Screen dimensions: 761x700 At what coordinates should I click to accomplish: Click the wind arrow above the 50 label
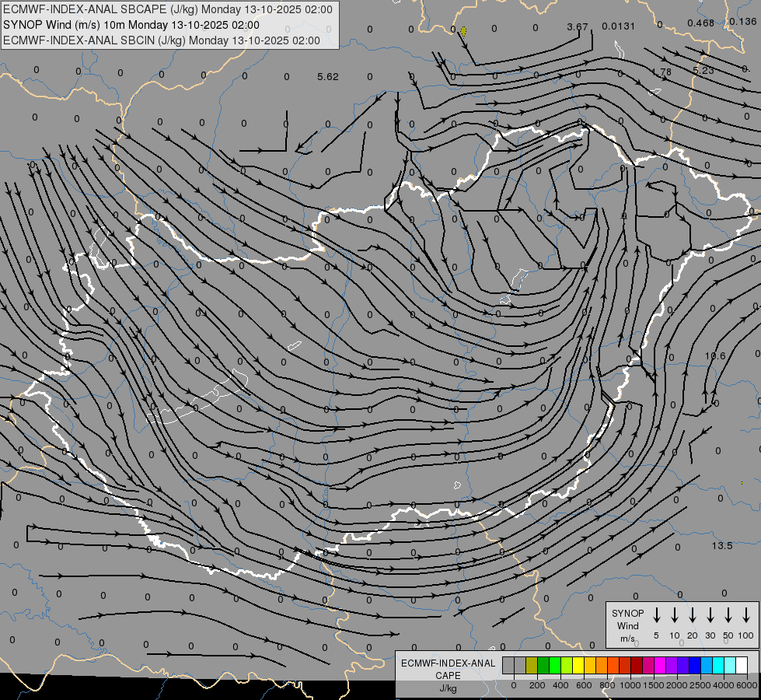pos(728,614)
